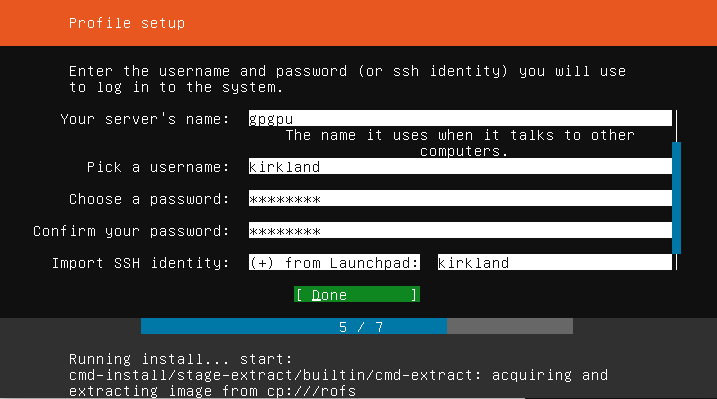Click the 'Confirm your password:' label
This screenshot has height=399, width=717.
click(131, 231)
